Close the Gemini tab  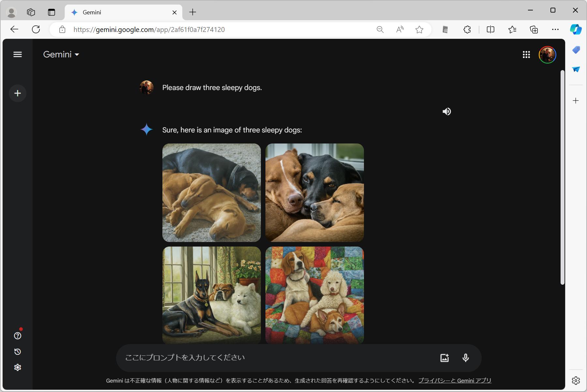pos(174,12)
